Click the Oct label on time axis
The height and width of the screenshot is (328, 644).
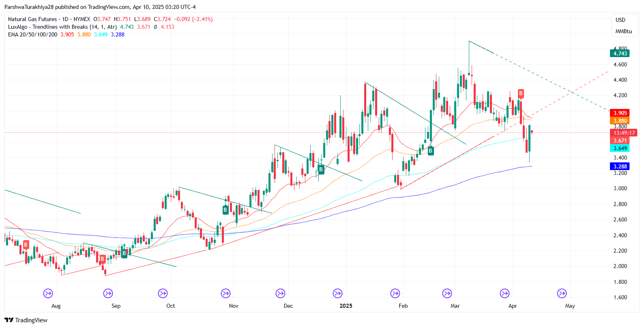pos(171,306)
